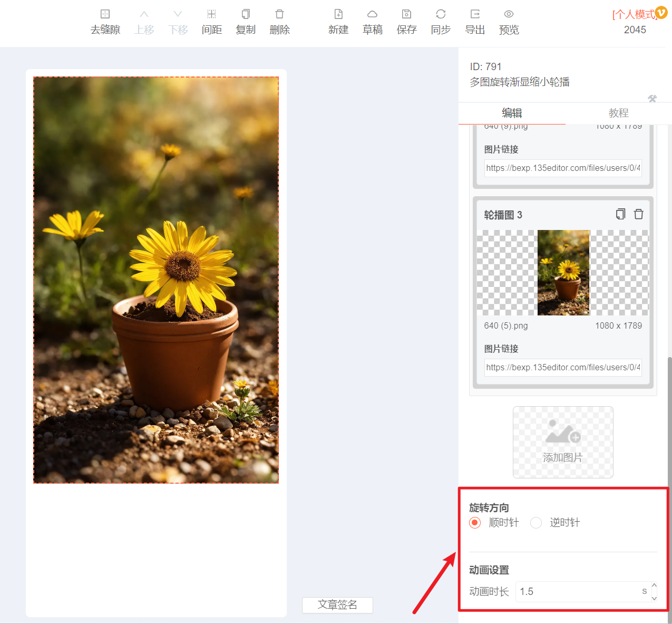672x624 pixels.
Task: Switch to the 教程 tab
Action: click(618, 113)
